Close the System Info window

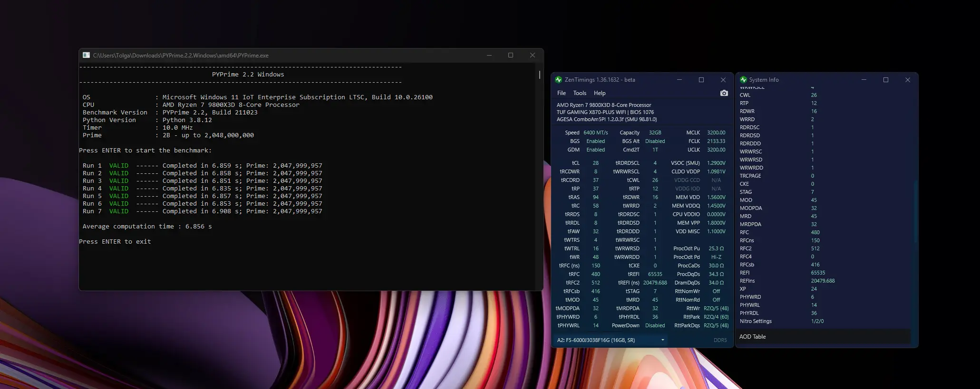click(907, 80)
